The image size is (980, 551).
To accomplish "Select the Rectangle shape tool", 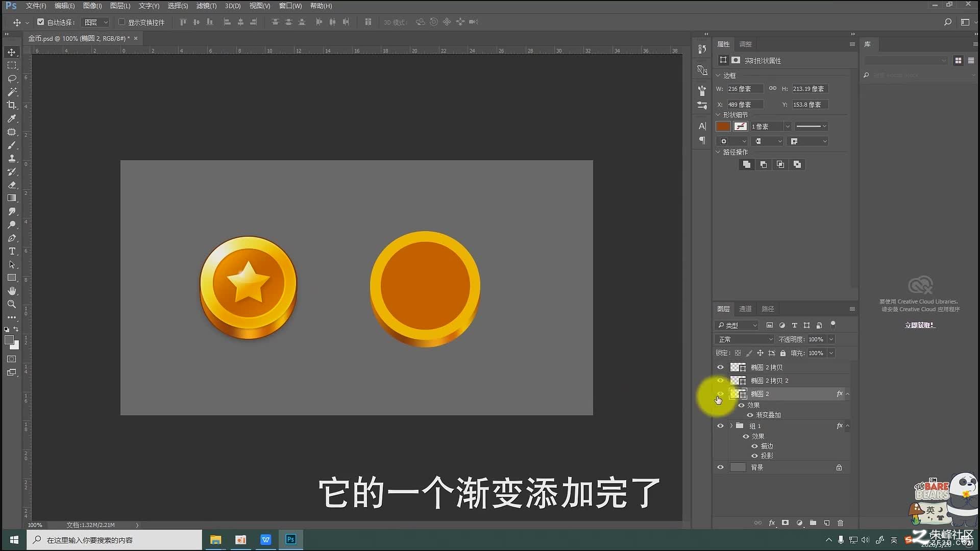I will pos(12,278).
